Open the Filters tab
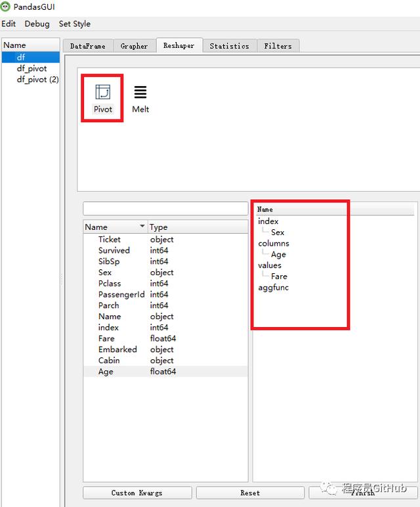 click(x=278, y=46)
